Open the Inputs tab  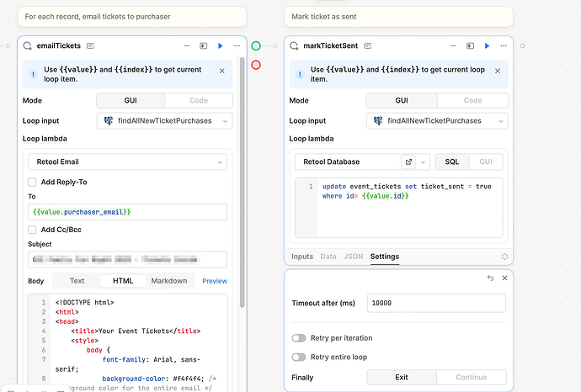tap(302, 257)
